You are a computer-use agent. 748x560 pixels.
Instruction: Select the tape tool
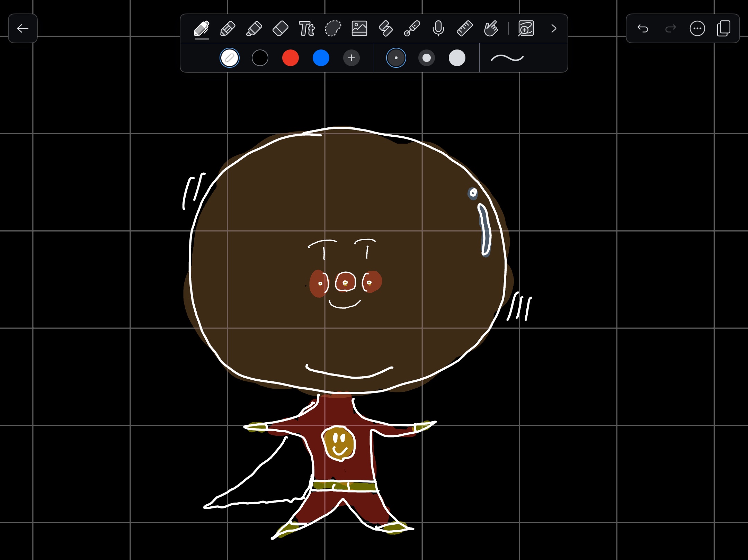[x=386, y=28]
